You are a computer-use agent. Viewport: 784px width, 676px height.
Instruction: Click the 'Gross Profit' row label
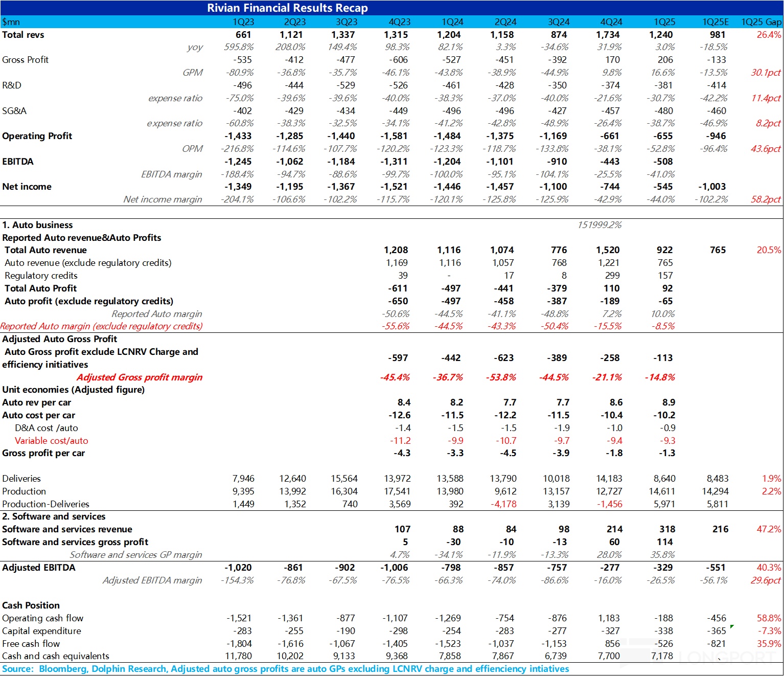point(26,60)
